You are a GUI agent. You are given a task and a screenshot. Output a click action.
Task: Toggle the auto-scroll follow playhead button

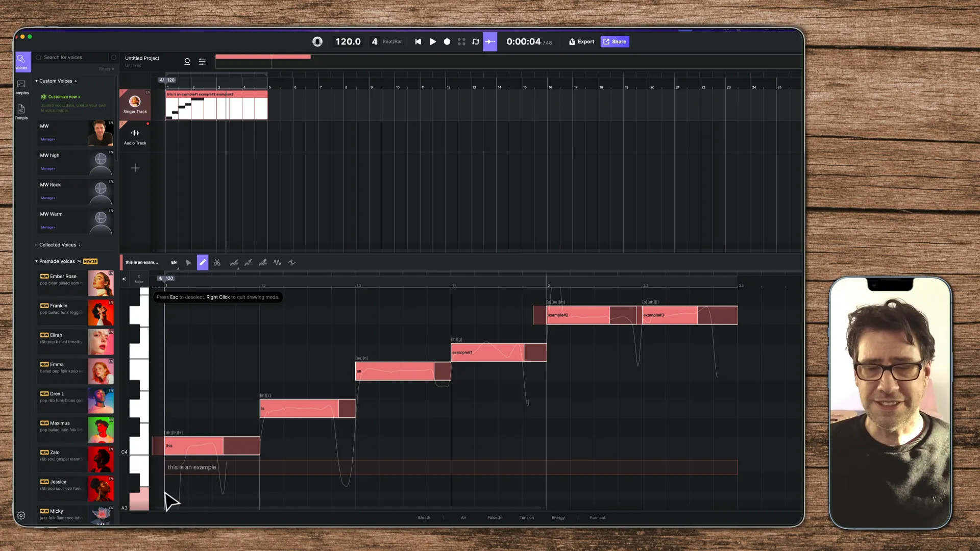click(489, 41)
